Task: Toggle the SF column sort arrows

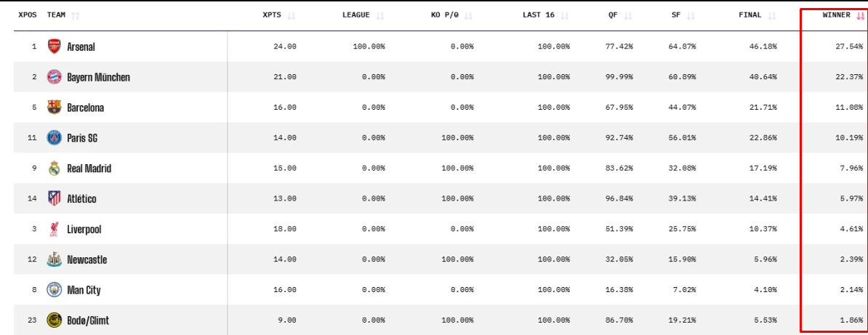Action: (x=691, y=15)
